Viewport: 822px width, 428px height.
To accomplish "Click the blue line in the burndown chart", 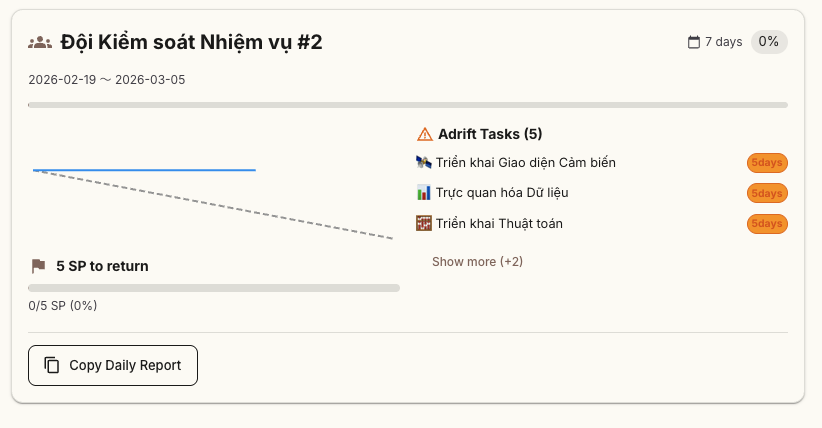I will point(145,170).
